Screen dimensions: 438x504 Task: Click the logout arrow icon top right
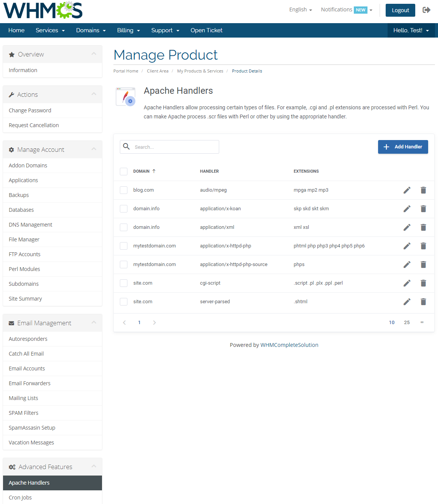426,10
